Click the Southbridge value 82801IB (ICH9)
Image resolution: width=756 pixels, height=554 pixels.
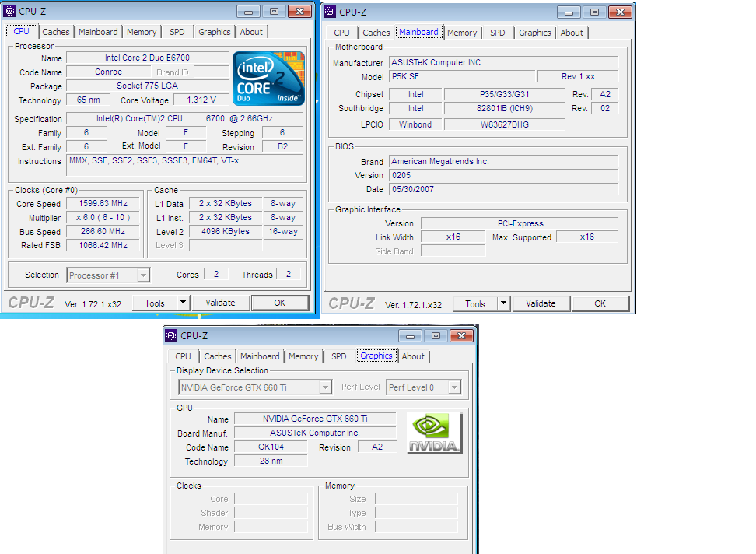[x=504, y=108]
